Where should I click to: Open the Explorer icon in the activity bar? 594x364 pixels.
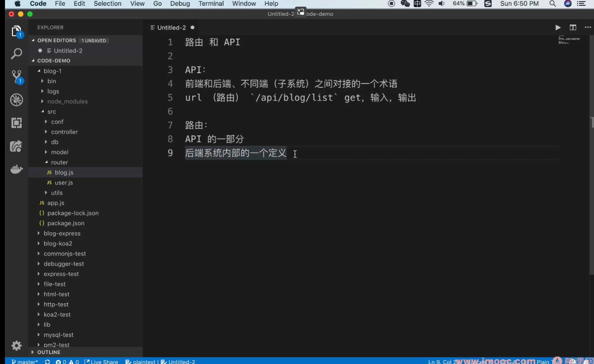[x=16, y=31]
